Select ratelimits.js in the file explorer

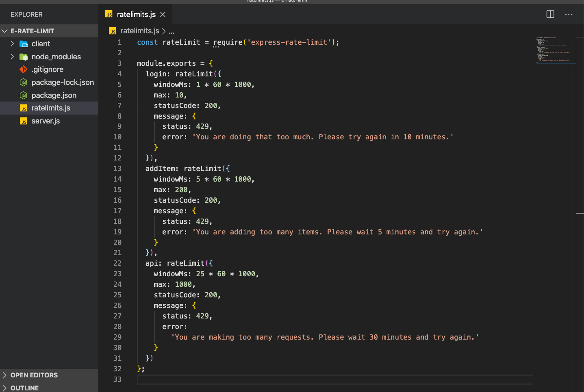point(51,108)
